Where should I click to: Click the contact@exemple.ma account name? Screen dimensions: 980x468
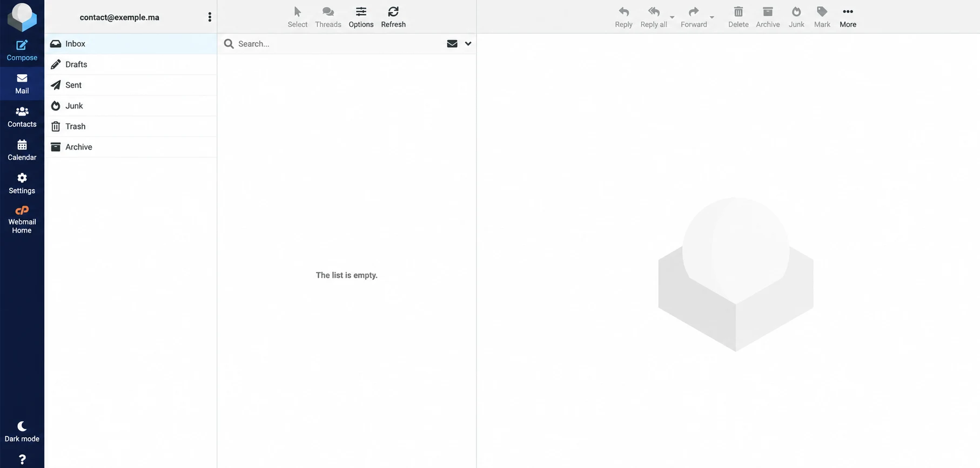tap(119, 17)
